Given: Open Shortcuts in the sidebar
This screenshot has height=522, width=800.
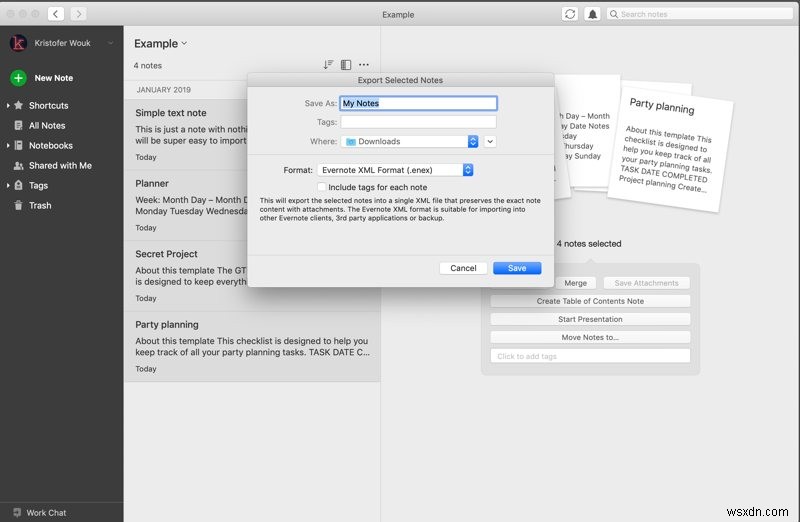Looking at the screenshot, I should pos(48,106).
